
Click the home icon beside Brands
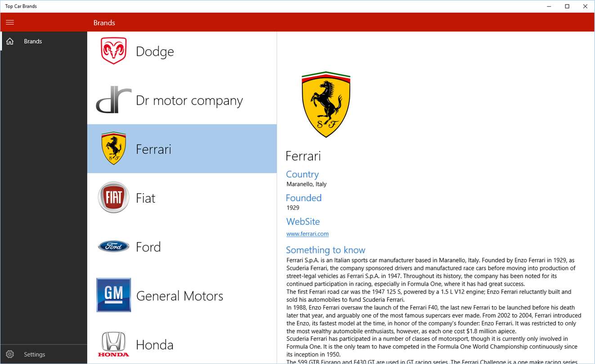click(x=10, y=41)
